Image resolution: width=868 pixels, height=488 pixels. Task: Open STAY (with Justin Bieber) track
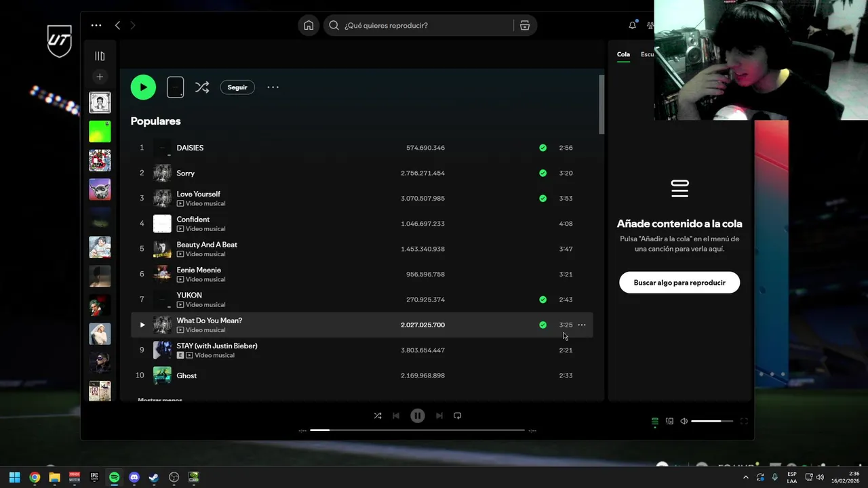point(217,346)
